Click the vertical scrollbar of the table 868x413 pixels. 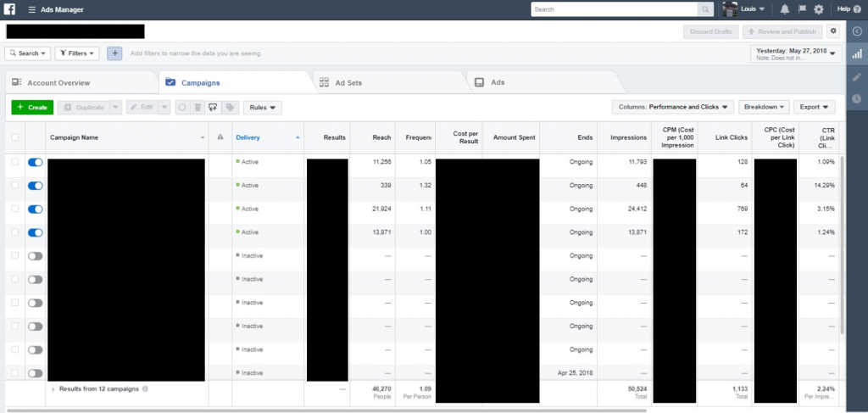(x=843, y=245)
